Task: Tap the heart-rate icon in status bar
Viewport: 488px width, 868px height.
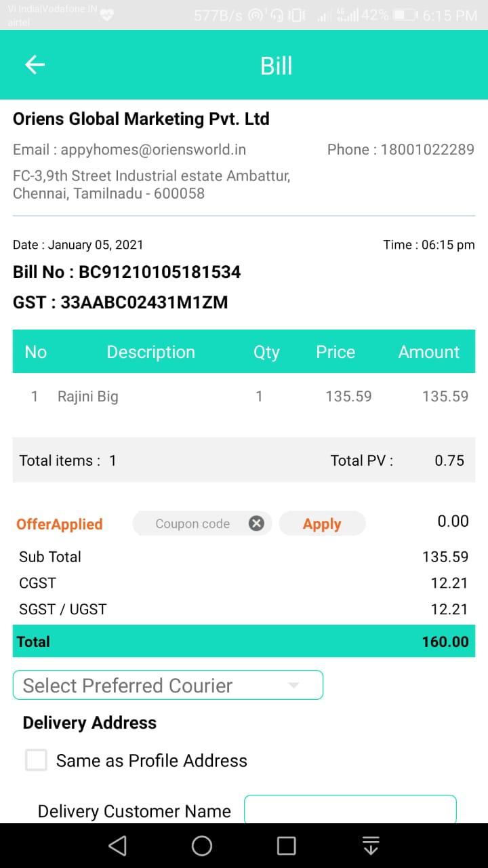Action: coord(106,15)
